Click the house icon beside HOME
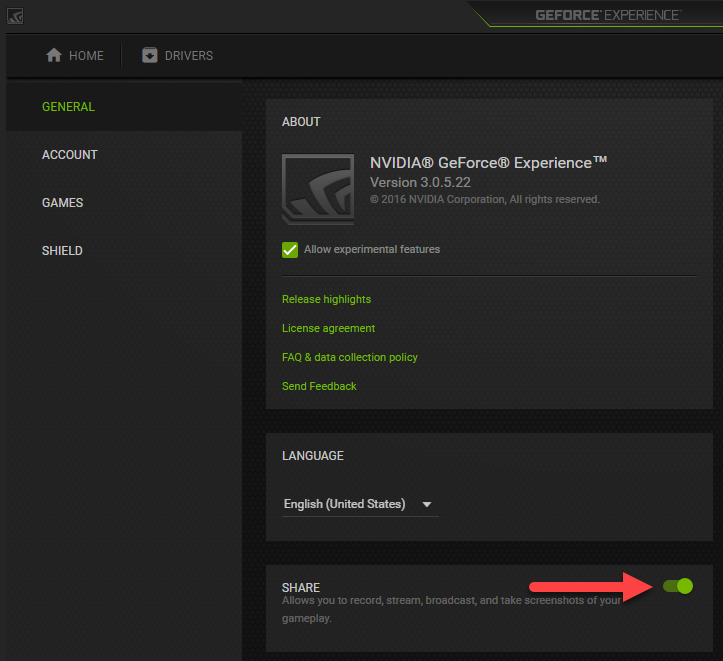 (x=54, y=56)
